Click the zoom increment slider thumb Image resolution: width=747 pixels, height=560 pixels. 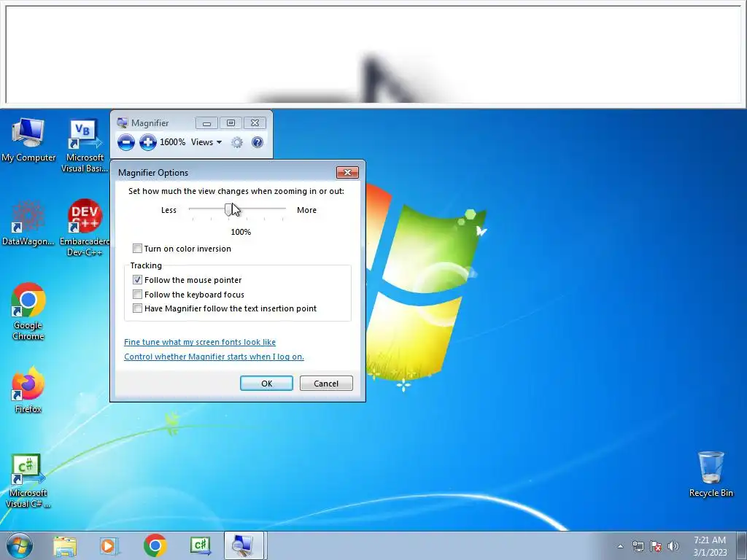pyautogui.click(x=228, y=209)
